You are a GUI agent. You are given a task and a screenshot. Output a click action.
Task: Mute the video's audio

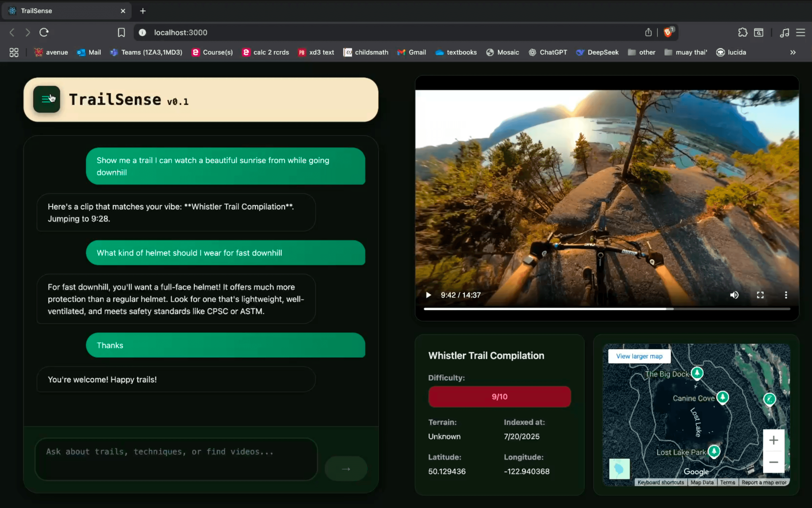click(734, 295)
